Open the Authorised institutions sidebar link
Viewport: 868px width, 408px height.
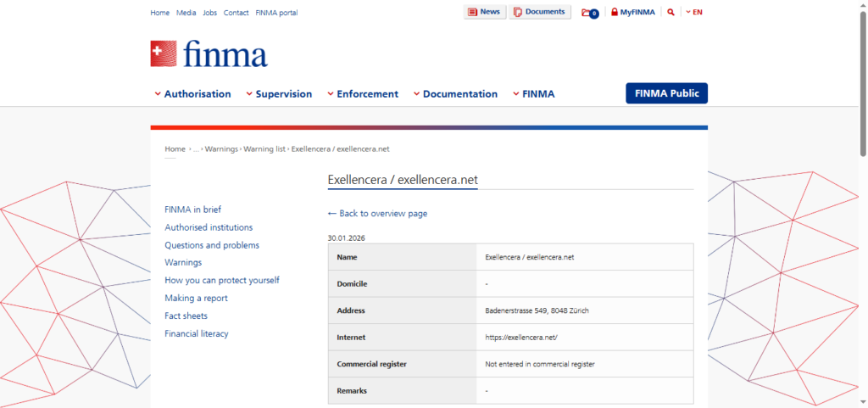tap(209, 227)
